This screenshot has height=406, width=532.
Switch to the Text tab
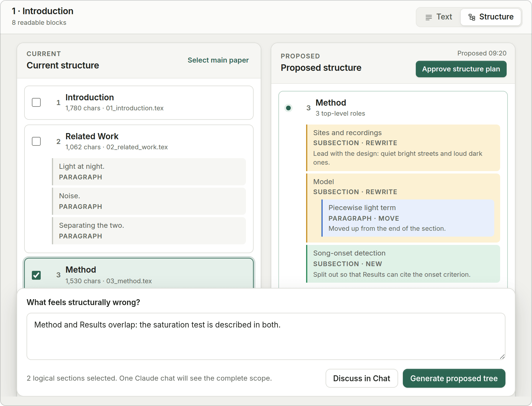click(x=439, y=17)
